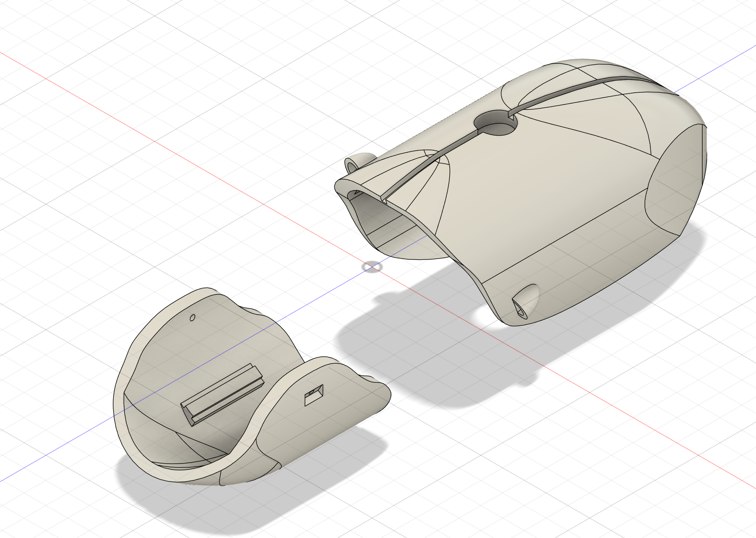Select the large circular hole on the upper shell
Viewport: 756px width, 538px height.
click(496, 123)
